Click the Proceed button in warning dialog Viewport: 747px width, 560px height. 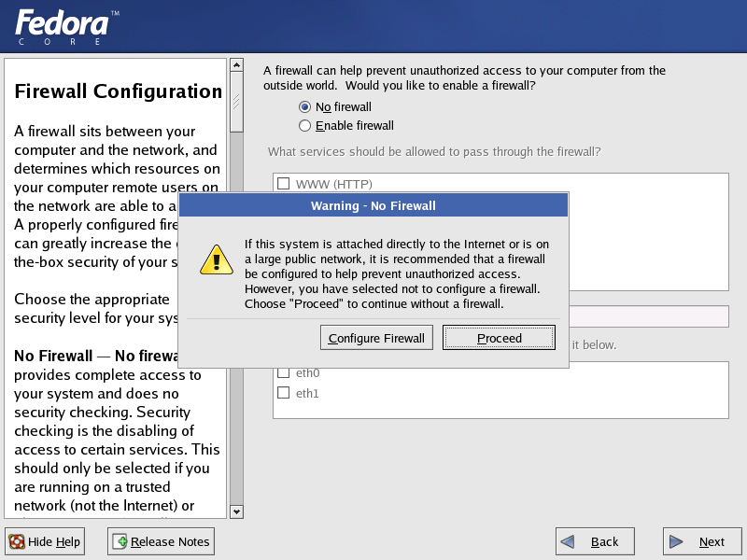tap(499, 338)
